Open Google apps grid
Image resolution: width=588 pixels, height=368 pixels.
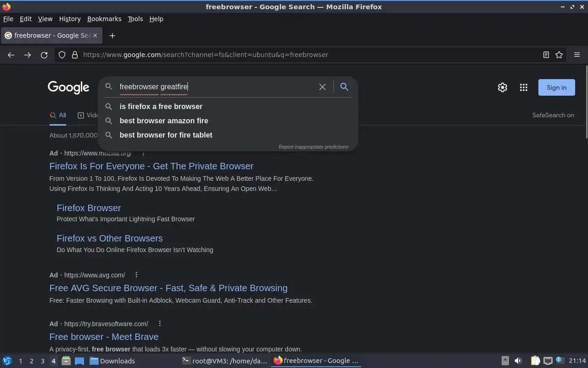tap(524, 87)
